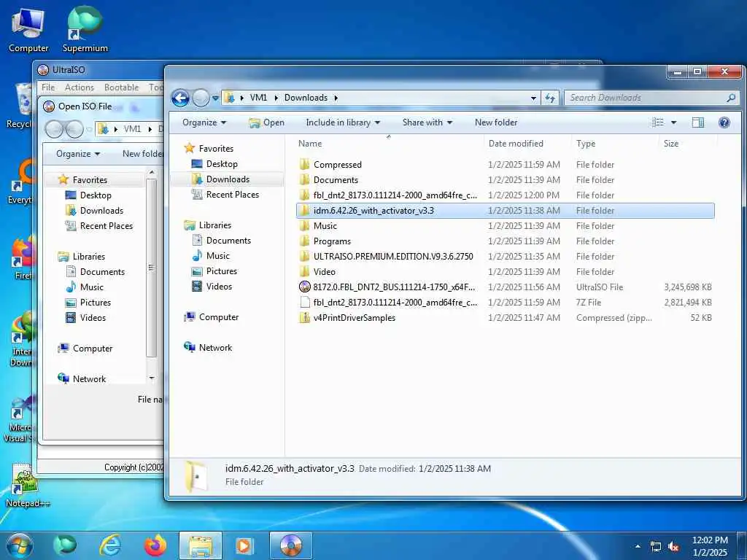
Task: Refresh the Downloads folder view
Action: (x=550, y=98)
